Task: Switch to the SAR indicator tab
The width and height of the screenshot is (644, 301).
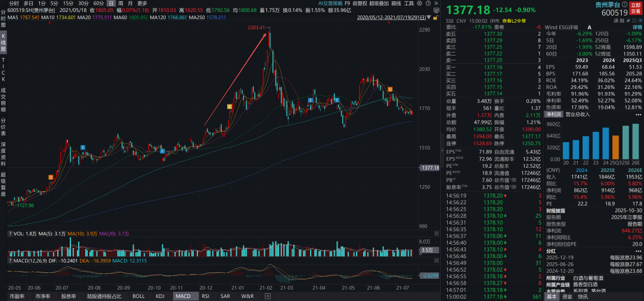Action: tap(225, 296)
